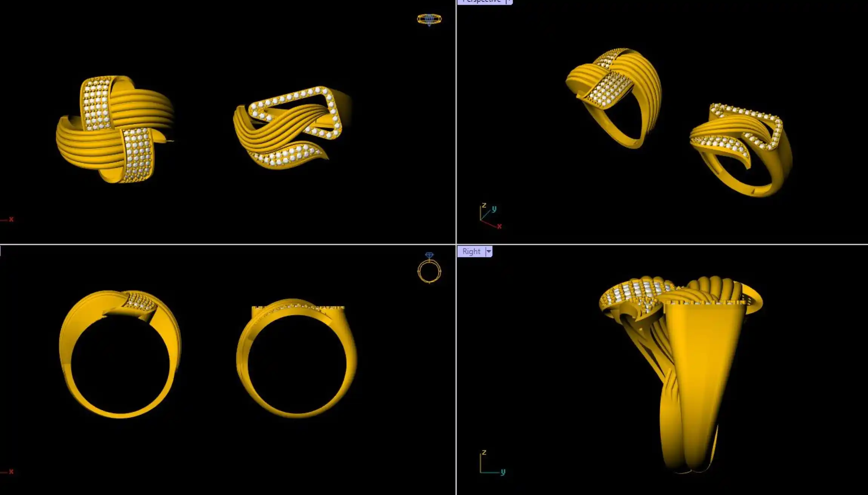Click the top-view ring icon in upper-left viewport
This screenshot has height=495, width=868.
tap(429, 19)
